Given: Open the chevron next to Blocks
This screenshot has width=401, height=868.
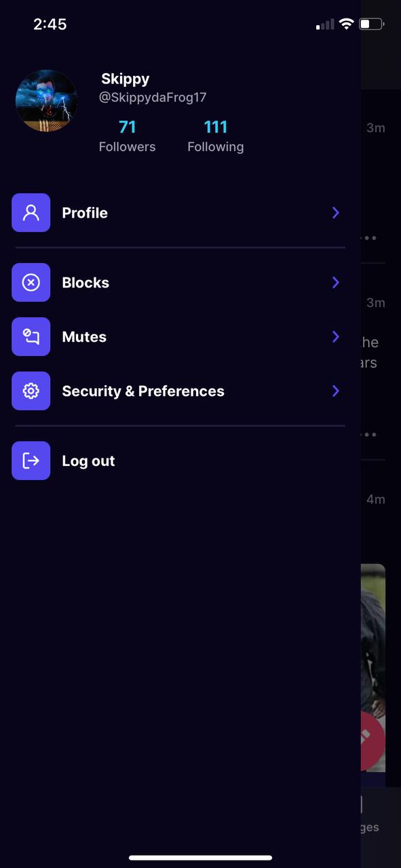Looking at the screenshot, I should pyautogui.click(x=335, y=283).
